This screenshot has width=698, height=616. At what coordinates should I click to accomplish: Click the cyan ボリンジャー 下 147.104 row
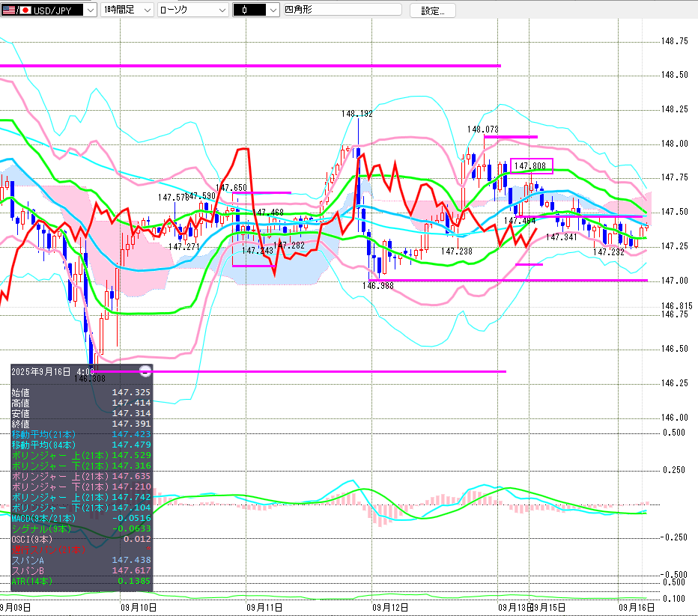pos(81,507)
